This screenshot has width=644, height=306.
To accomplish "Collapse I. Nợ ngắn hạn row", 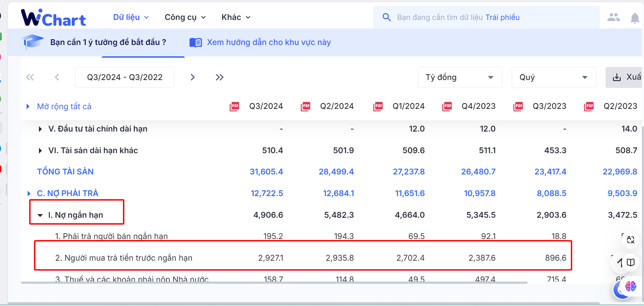I will coord(40,215).
